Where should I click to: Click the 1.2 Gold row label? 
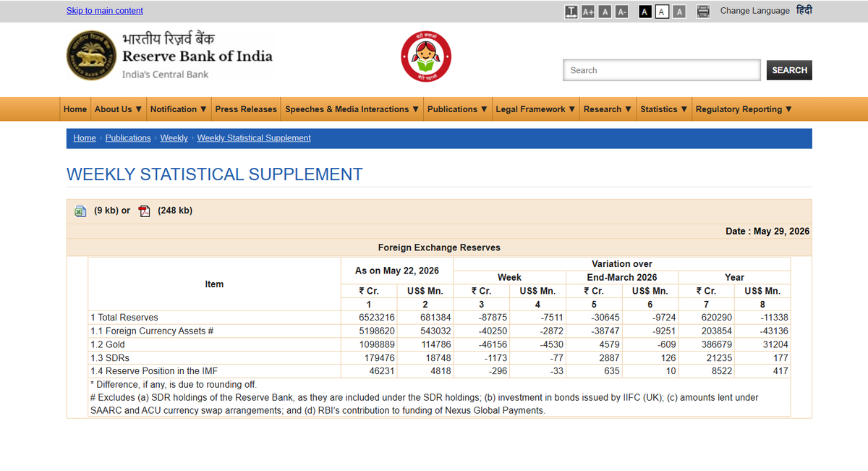pyautogui.click(x=106, y=344)
